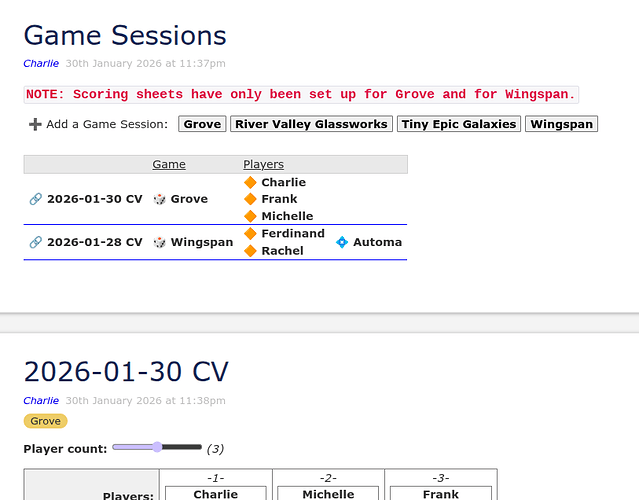The image size is (639, 500).
Task: Click the link icon beside 2026-01-28 CV
Action: click(x=35, y=242)
